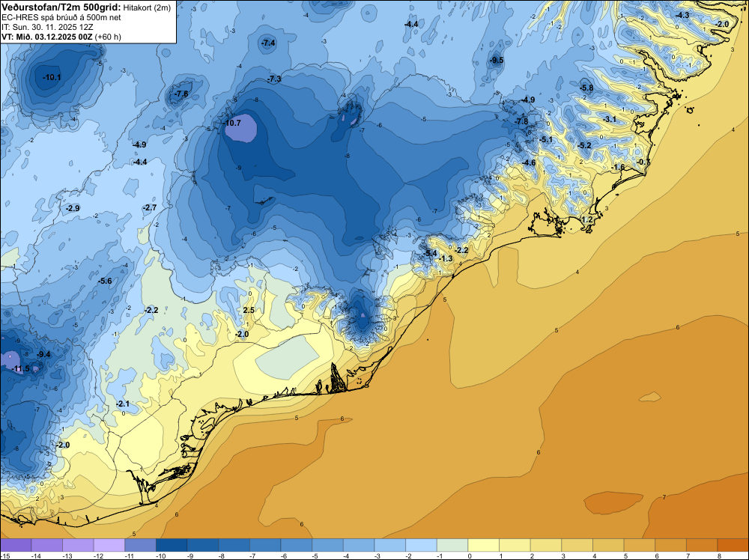Select legend swatch between -7 and -6
Screen dimensions: 749x560
[x=265, y=545]
